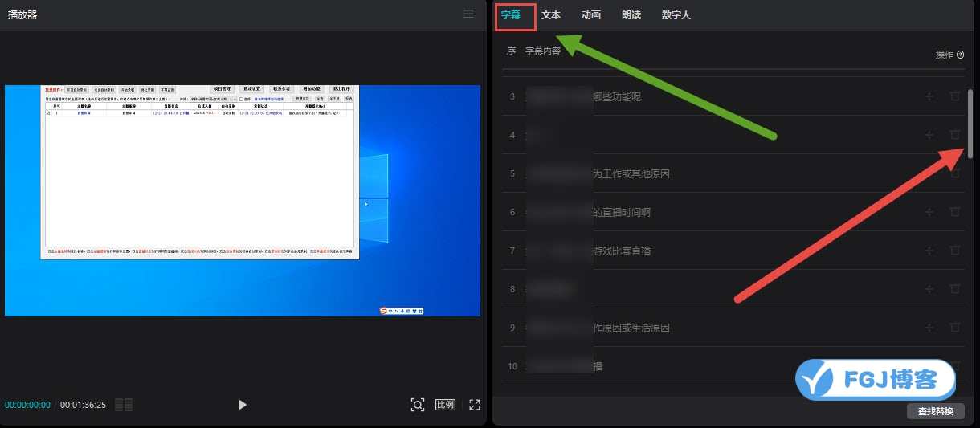
Task: Add a subtitle after row 8
Action: tap(929, 289)
